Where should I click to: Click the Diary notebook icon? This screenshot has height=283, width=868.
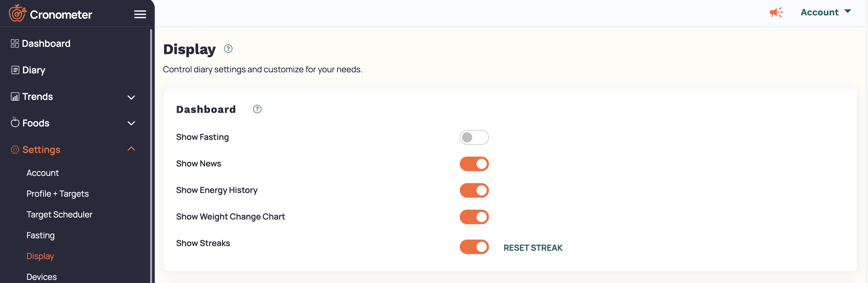[15, 70]
